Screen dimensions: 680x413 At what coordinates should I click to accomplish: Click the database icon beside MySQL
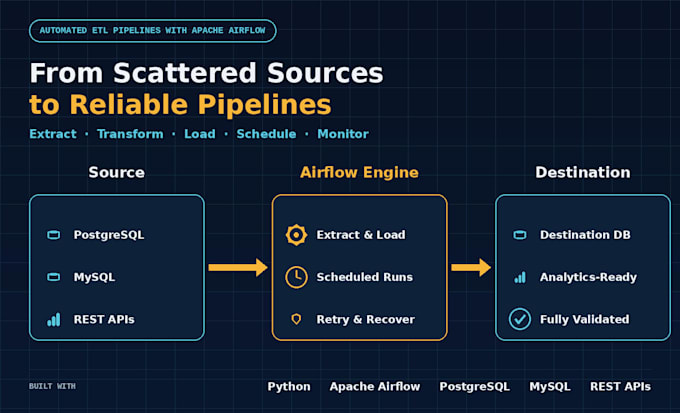pos(54,277)
